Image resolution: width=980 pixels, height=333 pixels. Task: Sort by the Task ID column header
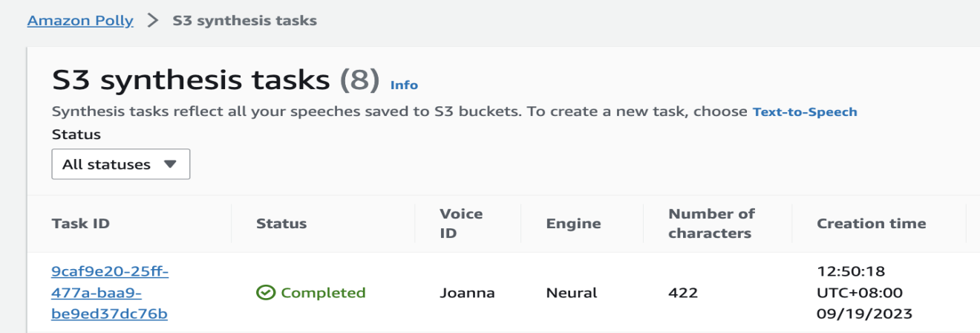tap(81, 223)
